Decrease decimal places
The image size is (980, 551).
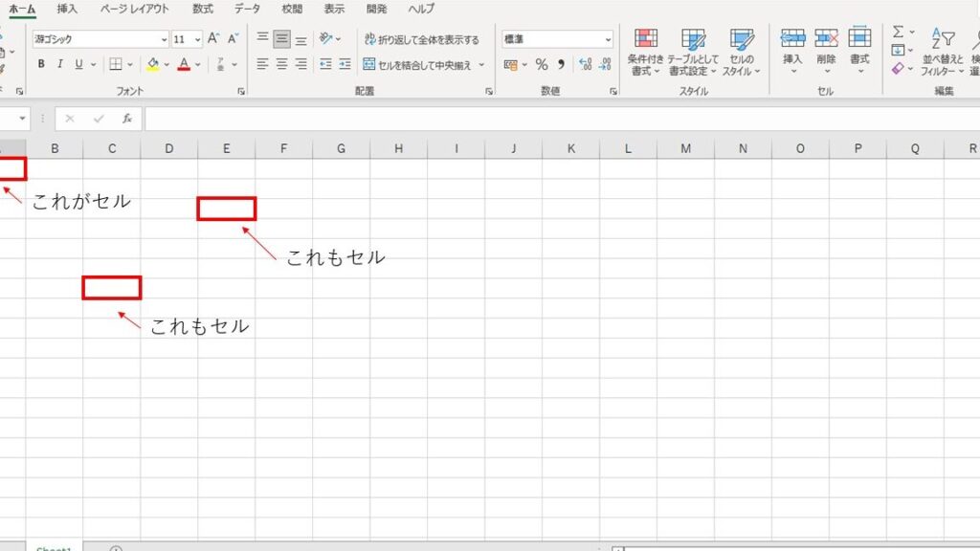[605, 64]
